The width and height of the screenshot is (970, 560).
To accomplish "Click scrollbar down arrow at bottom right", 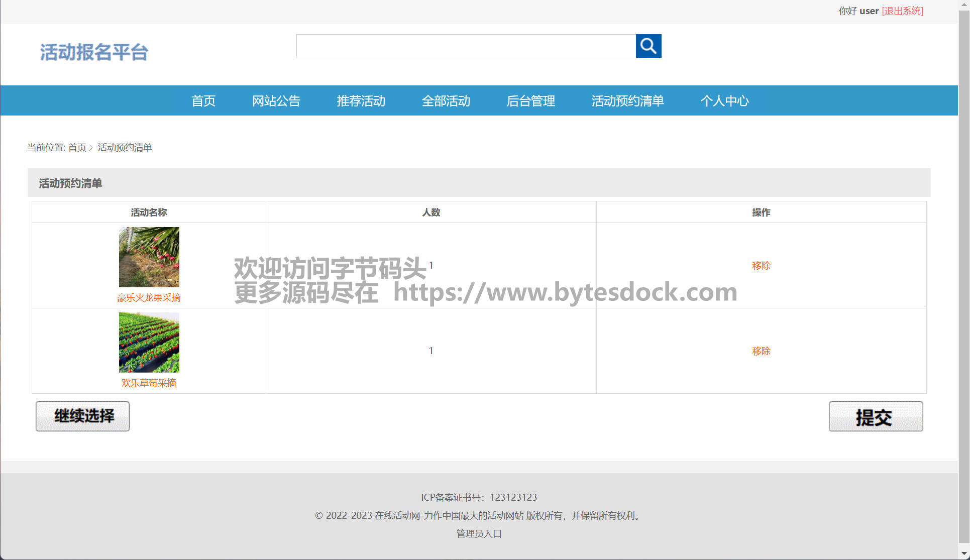I will (x=963, y=554).
